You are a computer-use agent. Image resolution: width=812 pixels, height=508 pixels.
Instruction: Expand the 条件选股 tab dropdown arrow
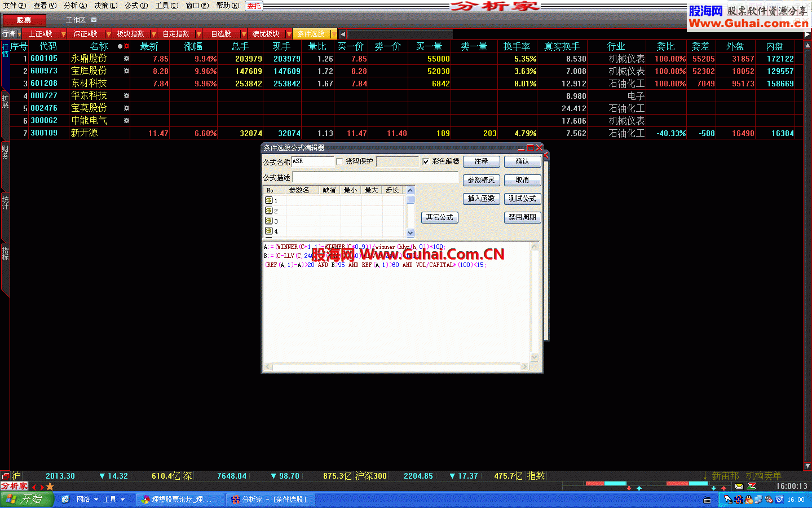[x=334, y=34]
